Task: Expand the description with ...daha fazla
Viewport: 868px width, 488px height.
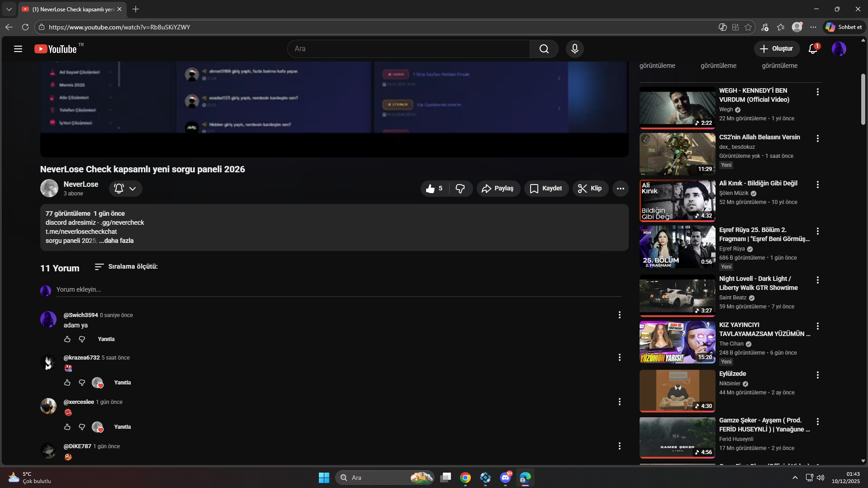Action: (x=116, y=241)
